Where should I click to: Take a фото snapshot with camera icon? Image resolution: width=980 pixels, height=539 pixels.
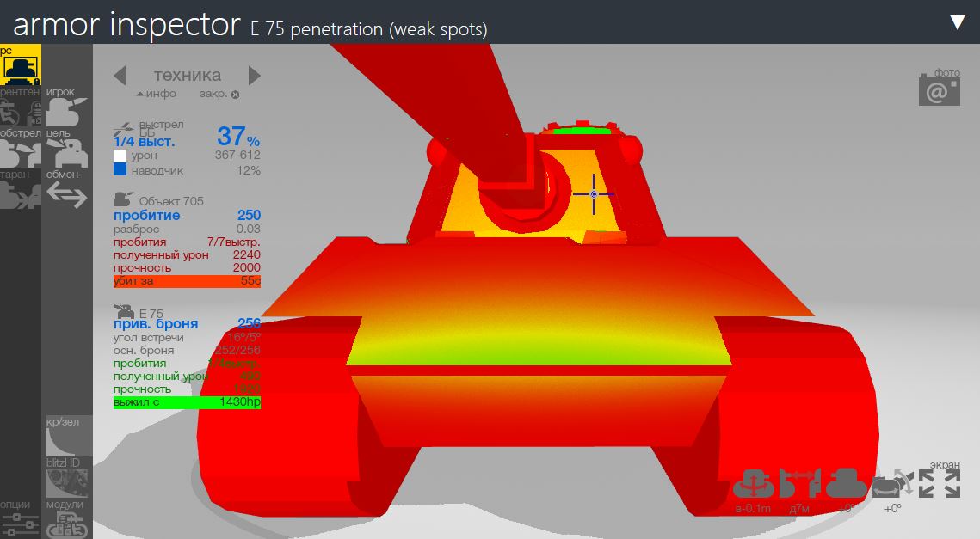point(940,91)
